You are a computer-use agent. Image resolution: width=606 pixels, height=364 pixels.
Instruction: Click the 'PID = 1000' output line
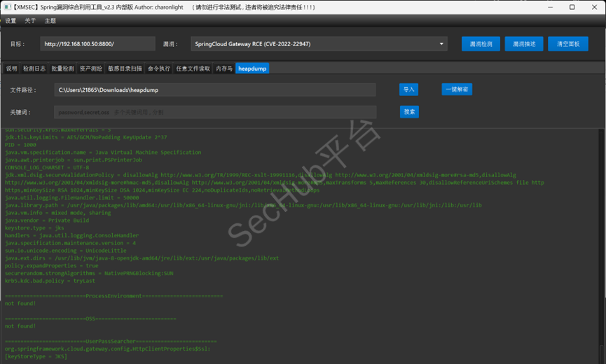point(20,145)
